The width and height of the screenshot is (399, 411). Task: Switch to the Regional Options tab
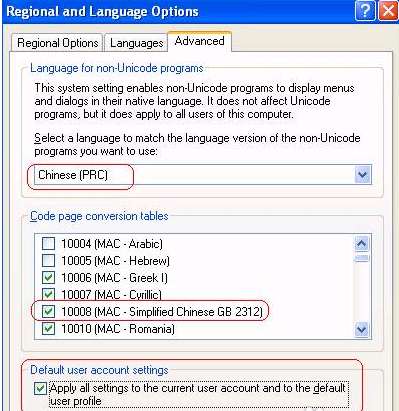tap(57, 43)
